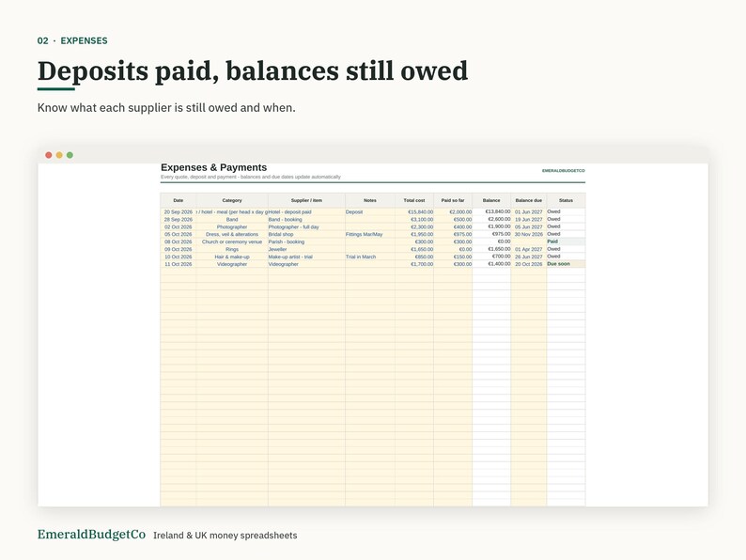The height and width of the screenshot is (560, 746).
Task: Click the €500.00 paid so far cell
Action: click(453, 219)
